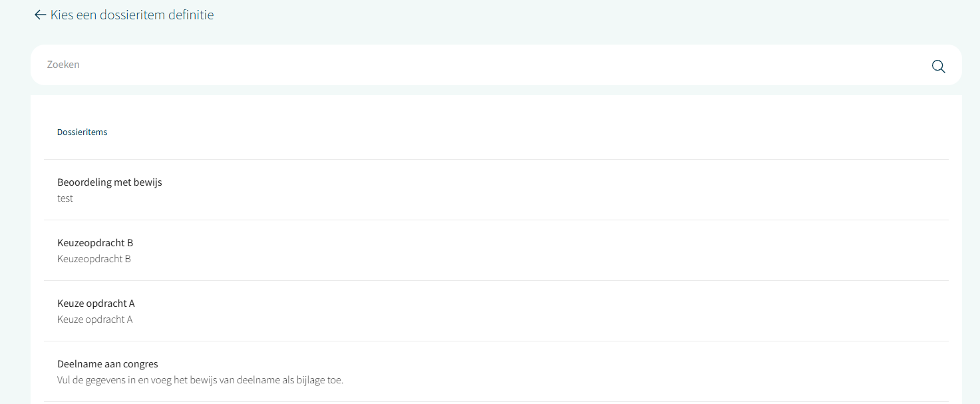The height and width of the screenshot is (404, 980).
Task: Click the 'test' description text
Action: pos(65,198)
